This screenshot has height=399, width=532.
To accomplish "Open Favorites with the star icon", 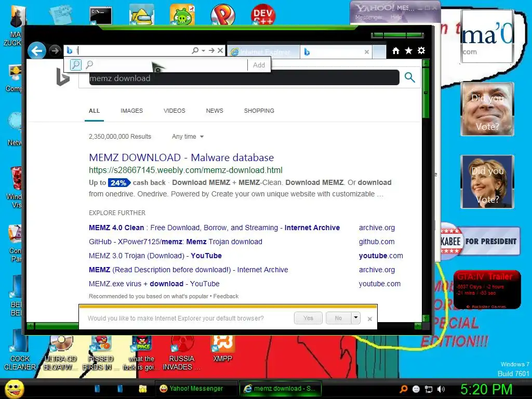I will [x=408, y=51].
